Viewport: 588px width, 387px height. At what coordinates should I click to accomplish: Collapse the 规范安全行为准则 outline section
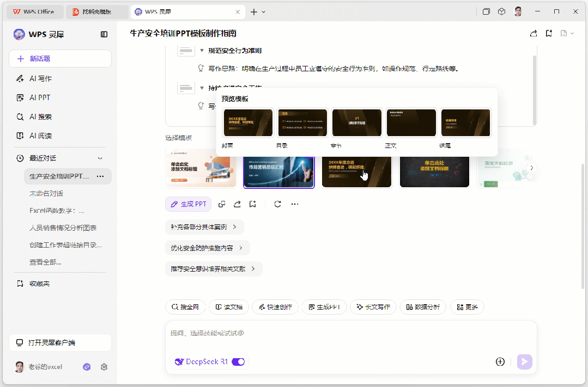[202, 51]
